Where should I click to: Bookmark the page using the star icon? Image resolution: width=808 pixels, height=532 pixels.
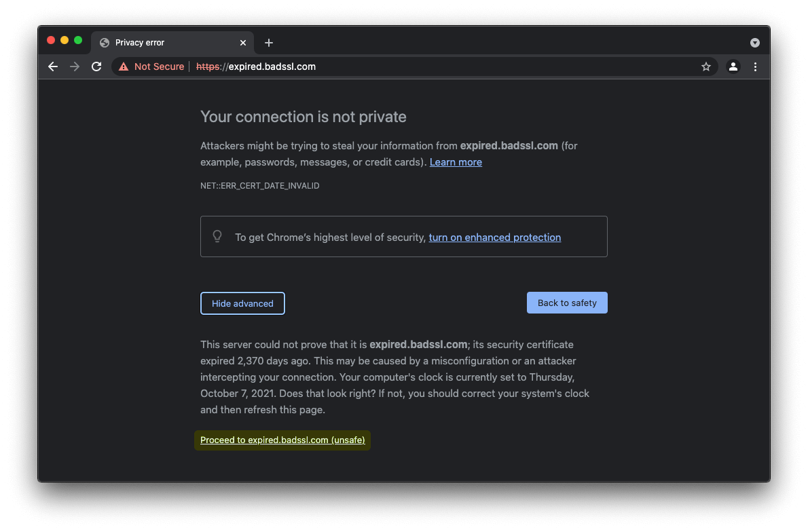click(706, 66)
